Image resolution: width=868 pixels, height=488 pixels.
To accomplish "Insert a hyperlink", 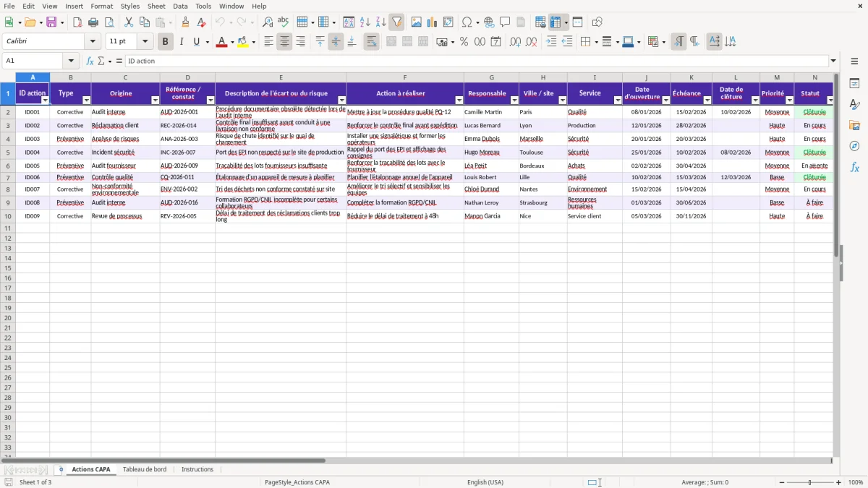I will [490, 22].
